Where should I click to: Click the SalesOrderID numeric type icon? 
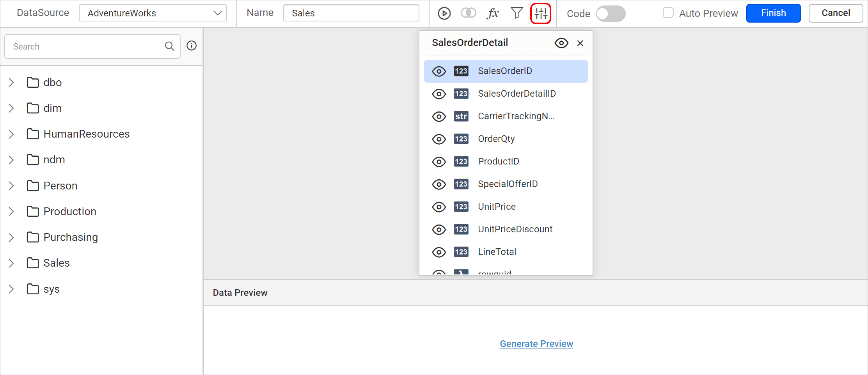click(461, 71)
